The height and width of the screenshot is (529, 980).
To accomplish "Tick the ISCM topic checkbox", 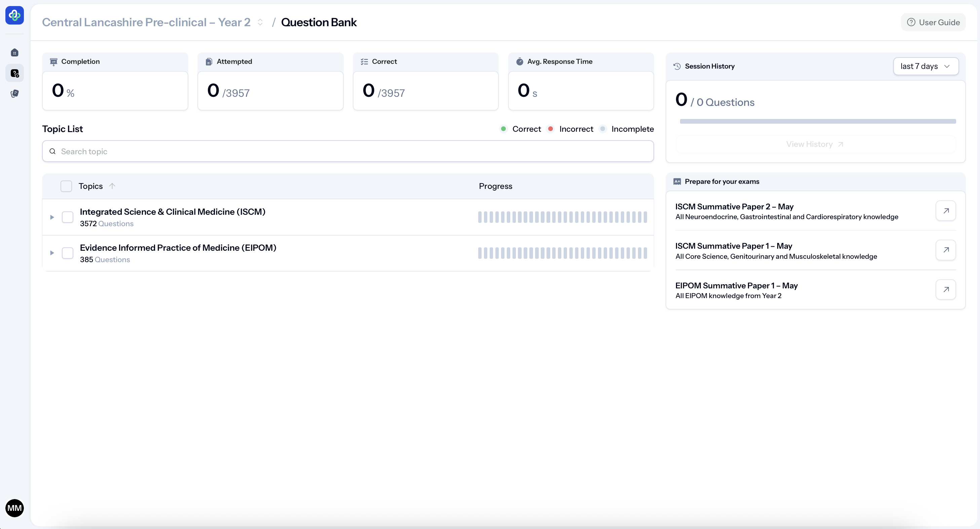I will (x=67, y=217).
